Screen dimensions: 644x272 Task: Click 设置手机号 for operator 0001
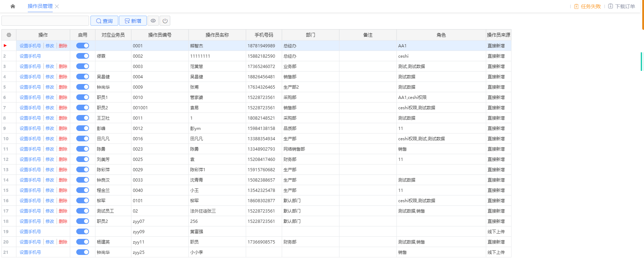30,46
